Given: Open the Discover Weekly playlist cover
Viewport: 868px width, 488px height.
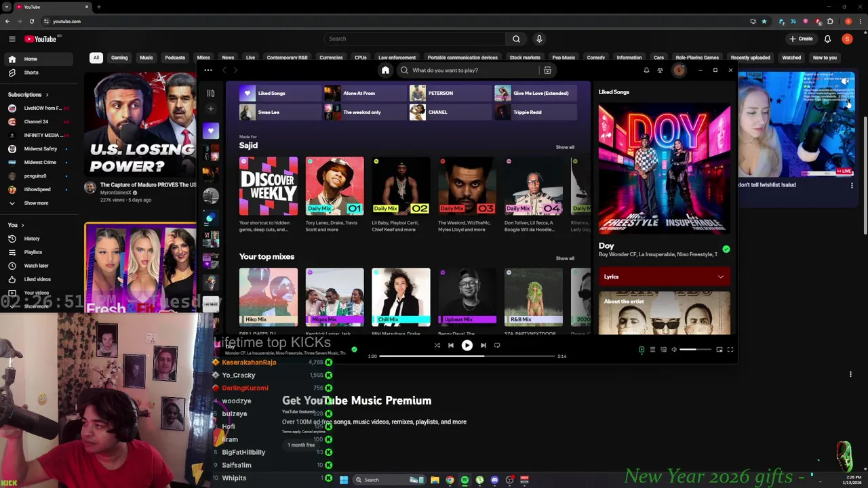Looking at the screenshot, I should 269,186.
